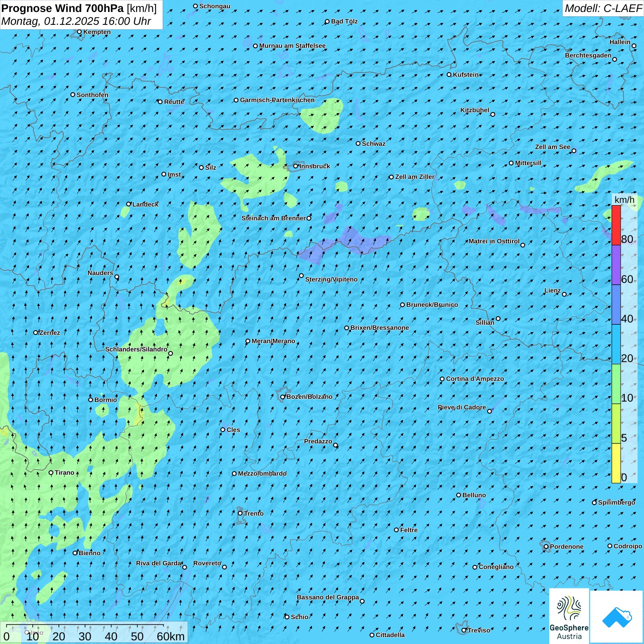The image size is (644, 644).
Task: Click the 'Modell: C-LAEF' label
Action: tap(603, 8)
